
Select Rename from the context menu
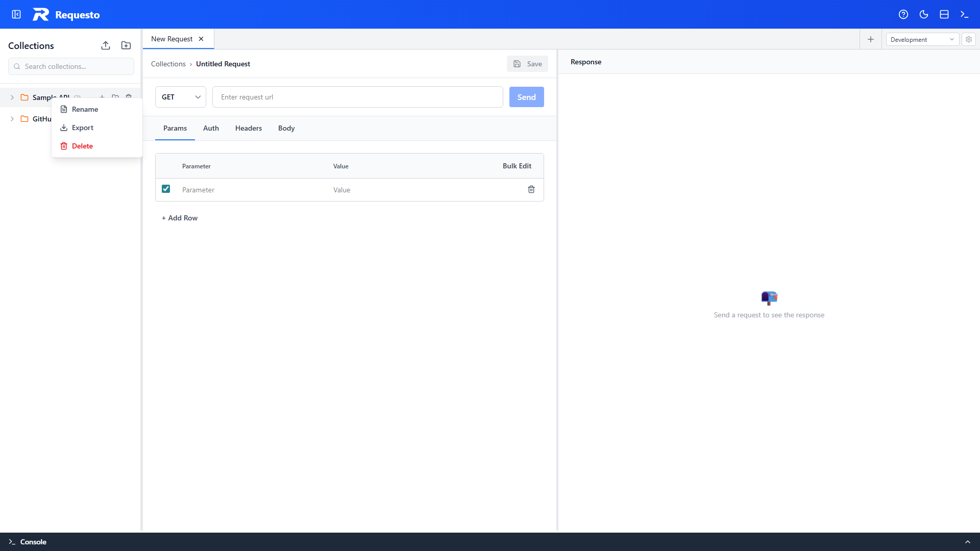point(85,109)
